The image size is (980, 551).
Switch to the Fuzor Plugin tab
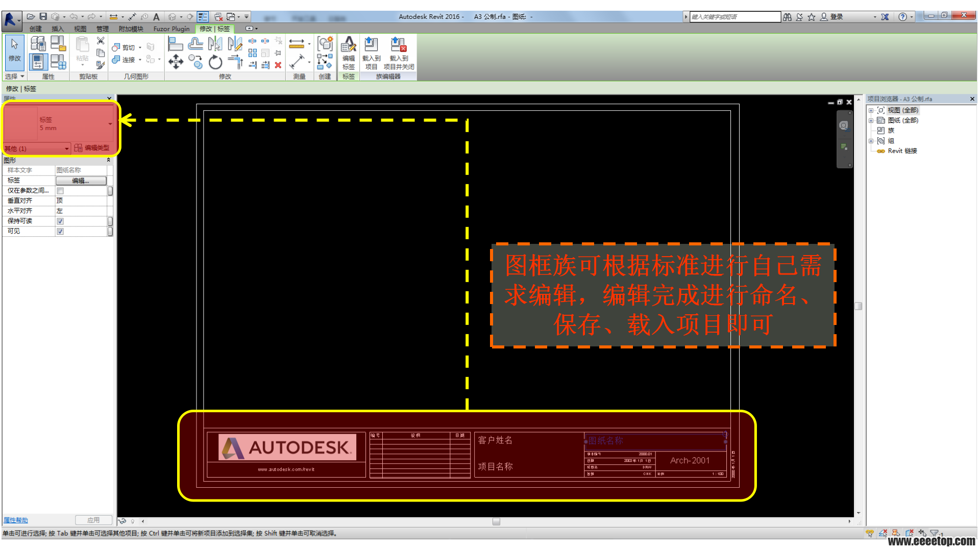pyautogui.click(x=171, y=29)
